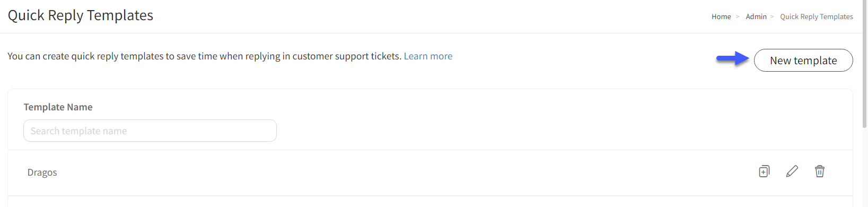Click the quick reply description sentence
The image size is (868, 207).
[x=204, y=56]
